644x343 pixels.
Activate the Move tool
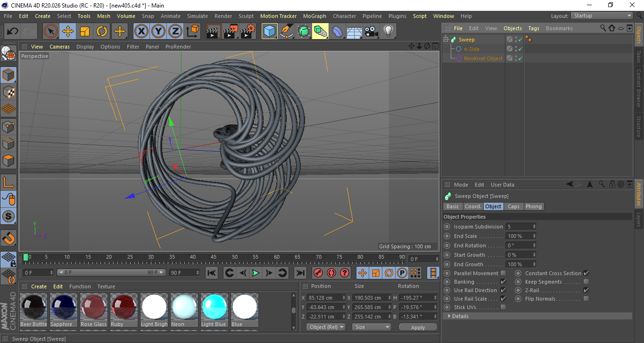[x=68, y=32]
